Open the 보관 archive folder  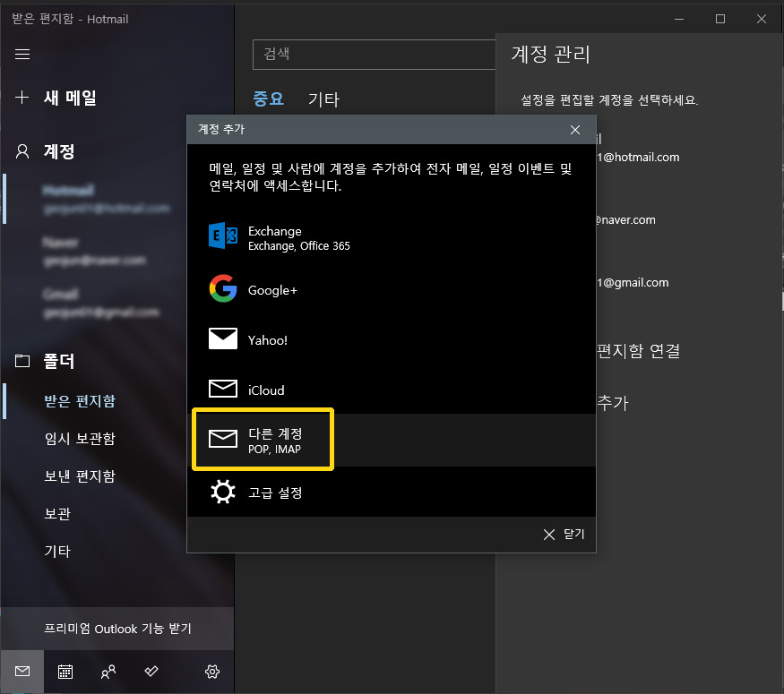tap(57, 513)
